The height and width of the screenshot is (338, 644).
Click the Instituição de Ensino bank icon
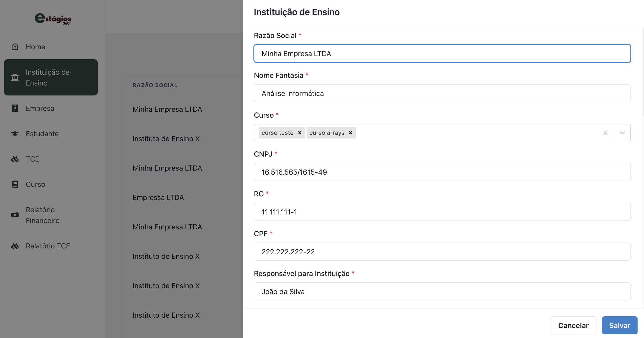coord(15,78)
